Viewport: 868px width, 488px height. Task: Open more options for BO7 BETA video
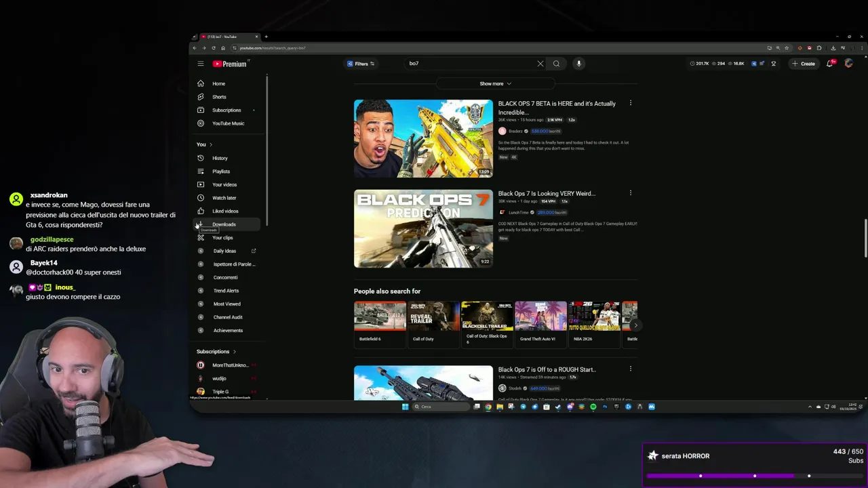(x=631, y=103)
